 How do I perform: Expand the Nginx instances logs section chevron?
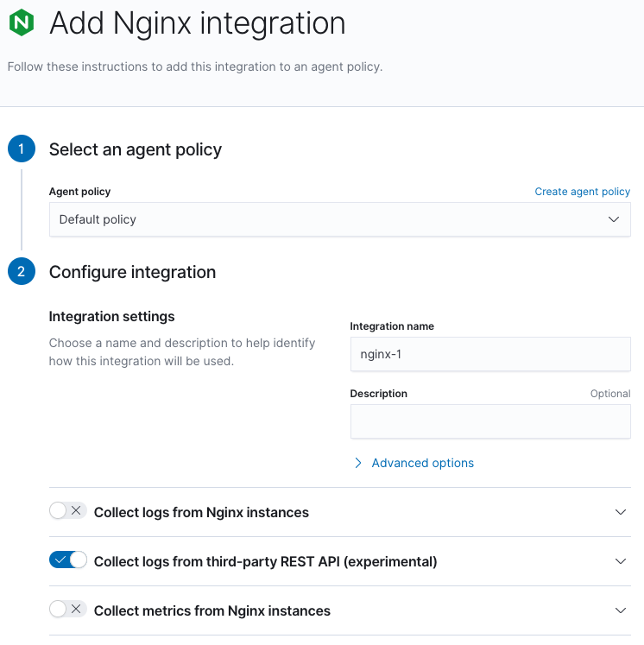point(620,512)
